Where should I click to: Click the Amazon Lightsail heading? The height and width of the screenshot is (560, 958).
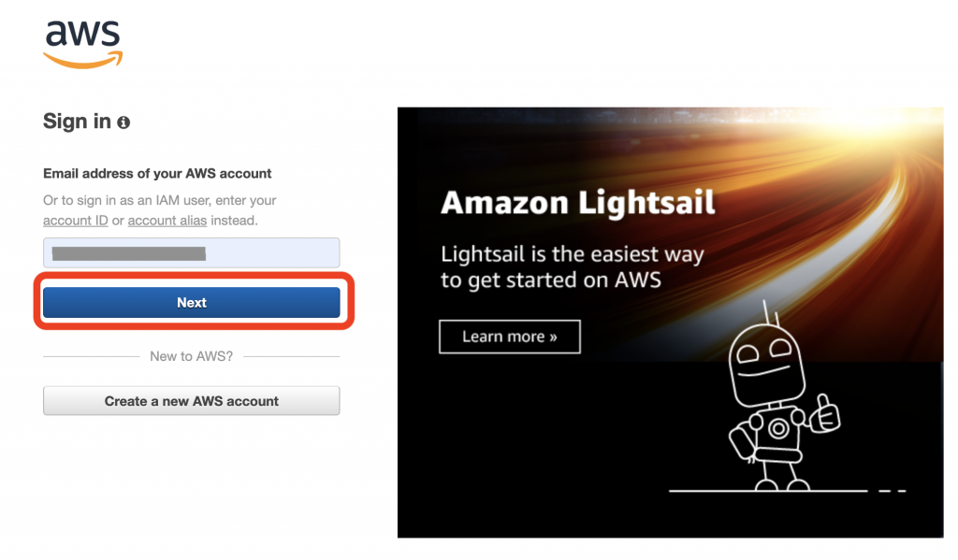(x=577, y=202)
